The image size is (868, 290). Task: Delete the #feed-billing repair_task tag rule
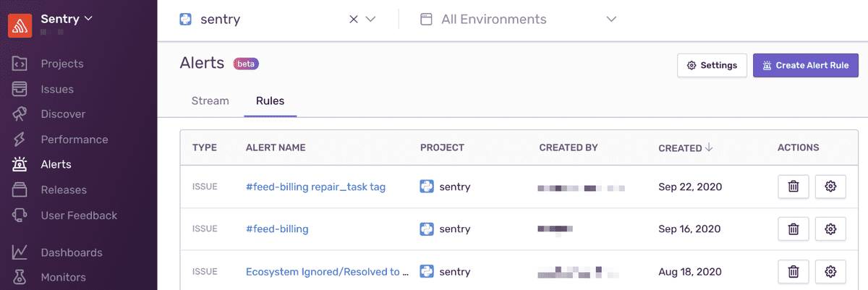click(x=793, y=187)
